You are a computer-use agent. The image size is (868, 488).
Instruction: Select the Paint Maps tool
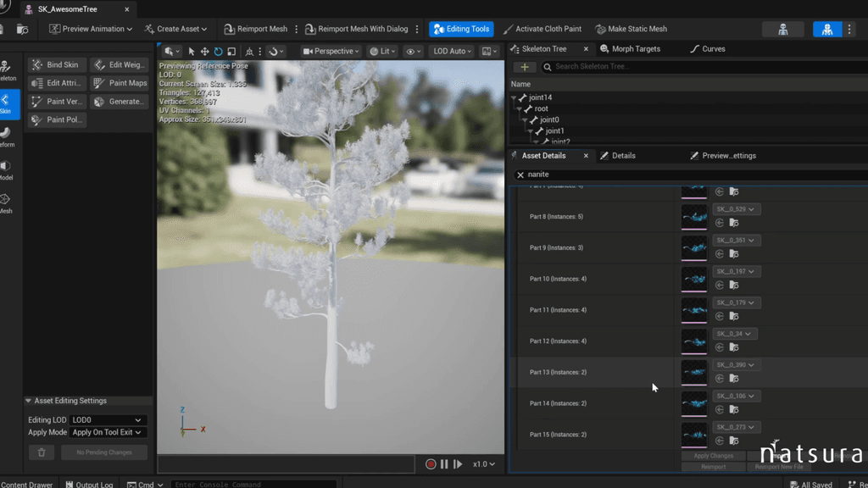coord(120,82)
